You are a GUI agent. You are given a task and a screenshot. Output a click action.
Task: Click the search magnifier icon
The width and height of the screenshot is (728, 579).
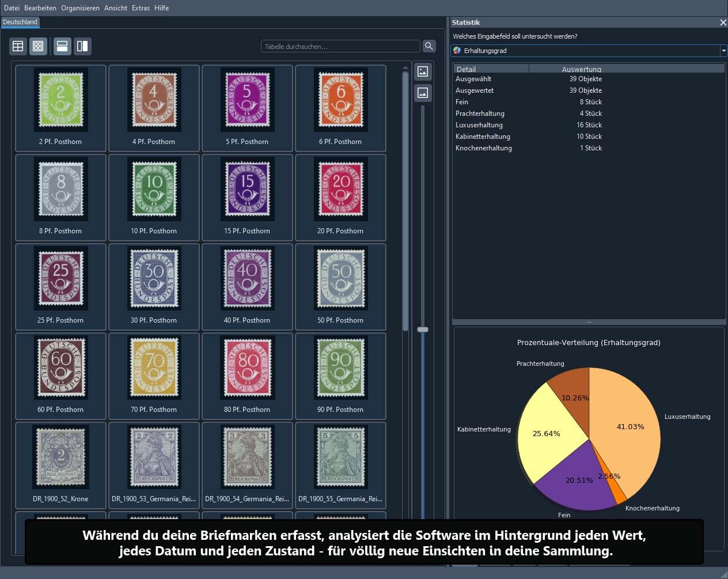(x=429, y=46)
